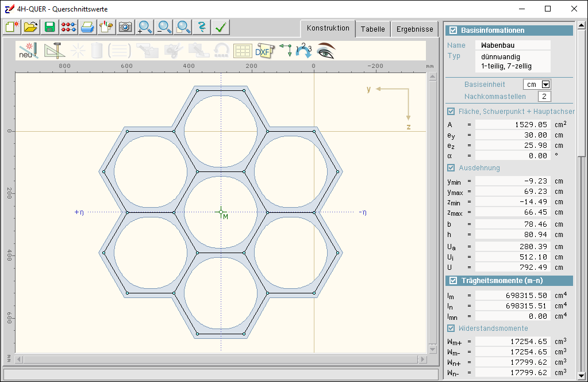Take a snapshot with the camera icon
This screenshot has height=382, width=588.
[125, 27]
